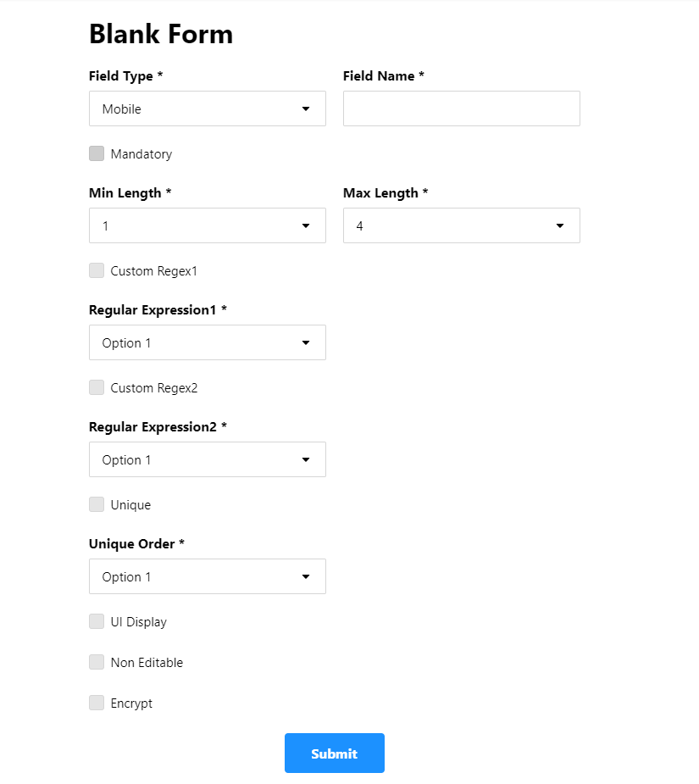Viewport: 699px width, 784px height.
Task: Open the Regular Expression2 dropdown
Action: click(x=207, y=459)
